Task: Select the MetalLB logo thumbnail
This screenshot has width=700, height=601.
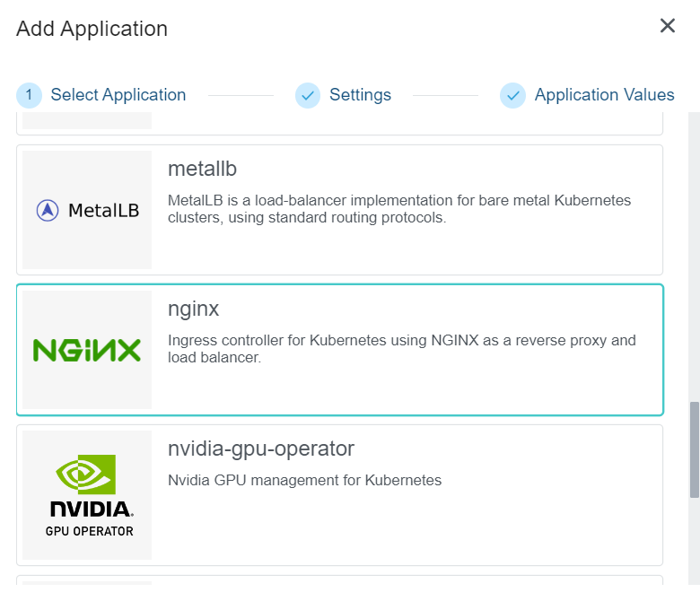Action: (87, 210)
